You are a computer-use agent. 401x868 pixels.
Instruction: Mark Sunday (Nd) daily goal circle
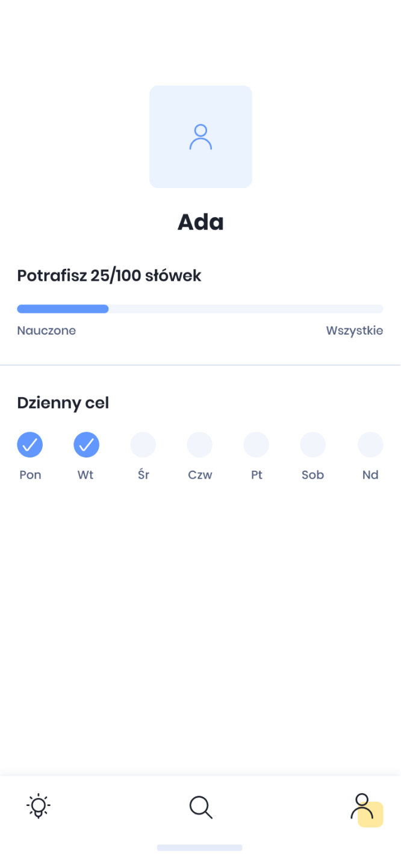[x=370, y=445]
